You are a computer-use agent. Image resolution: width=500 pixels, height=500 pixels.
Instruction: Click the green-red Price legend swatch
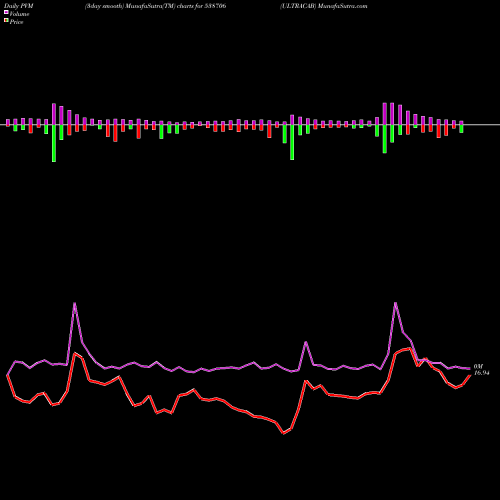click(x=6, y=21)
